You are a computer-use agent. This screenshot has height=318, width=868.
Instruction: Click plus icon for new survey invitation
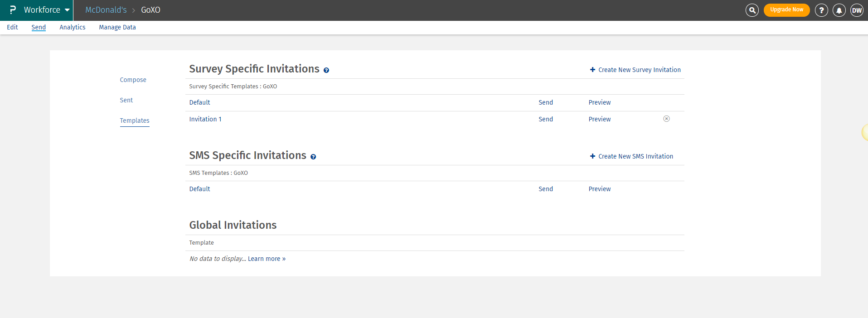(x=592, y=70)
